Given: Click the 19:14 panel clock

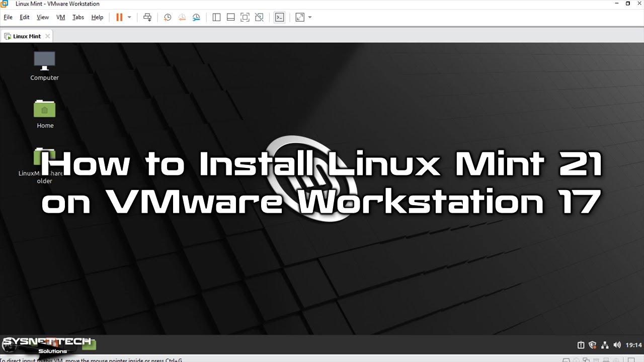Looking at the screenshot, I should click(x=633, y=345).
